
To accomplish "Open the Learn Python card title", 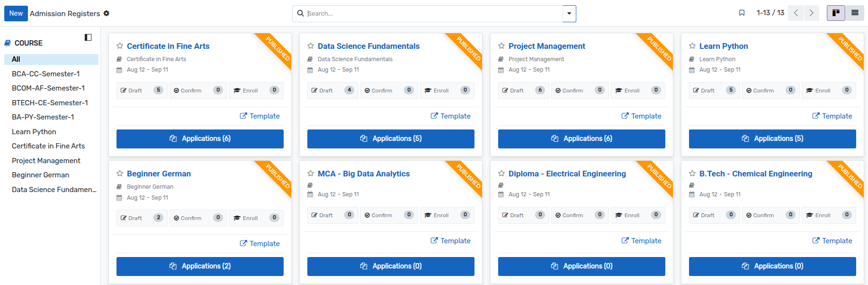I will [724, 46].
